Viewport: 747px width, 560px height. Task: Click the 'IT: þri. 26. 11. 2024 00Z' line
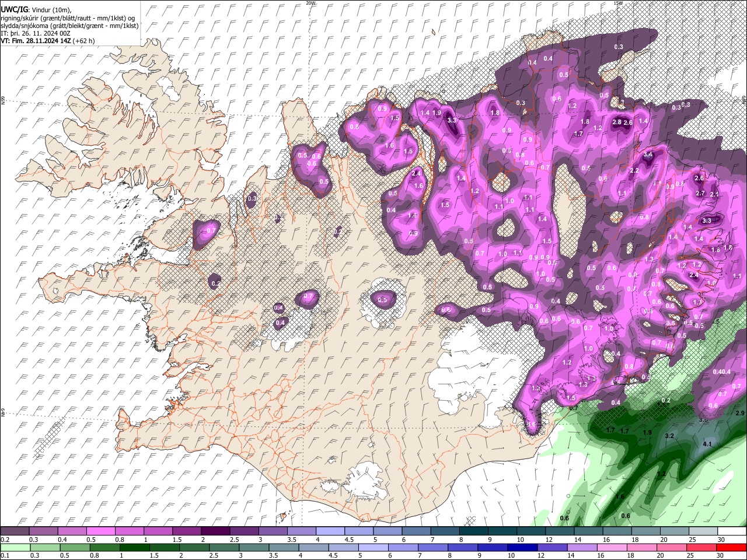click(x=36, y=33)
